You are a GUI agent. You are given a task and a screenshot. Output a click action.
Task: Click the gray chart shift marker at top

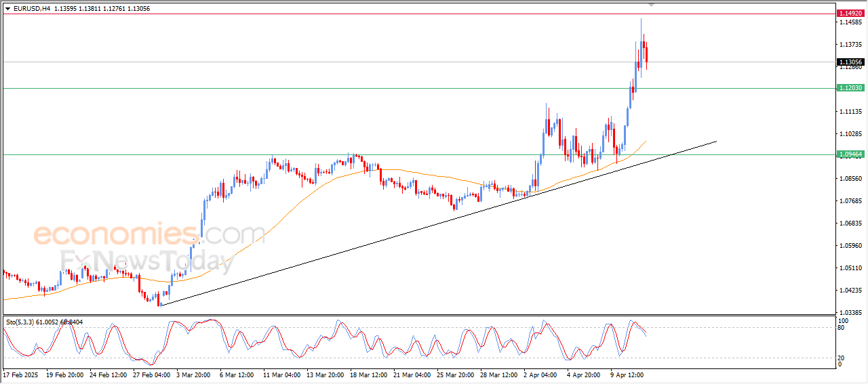[652, 5]
